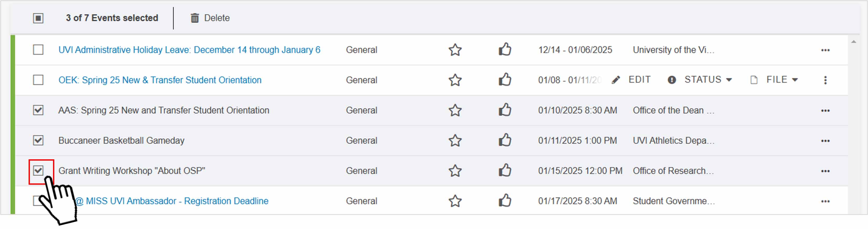Open the vertical three-dot menu for OEK orientation

[825, 80]
